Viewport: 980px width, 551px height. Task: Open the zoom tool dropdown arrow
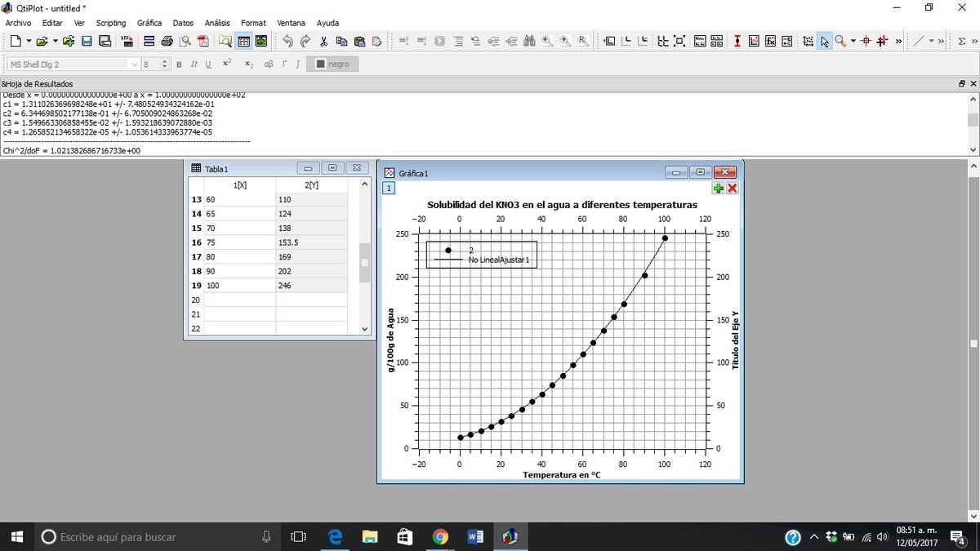pos(853,41)
